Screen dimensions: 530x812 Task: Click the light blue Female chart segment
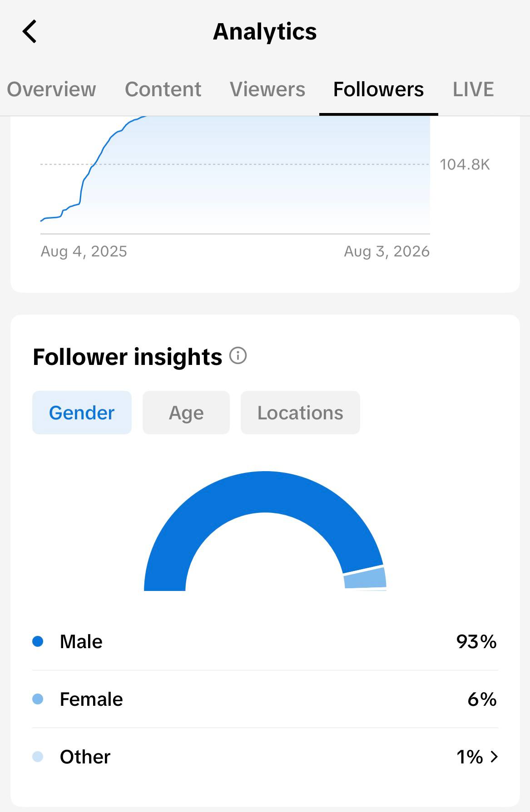pyautogui.click(x=365, y=577)
